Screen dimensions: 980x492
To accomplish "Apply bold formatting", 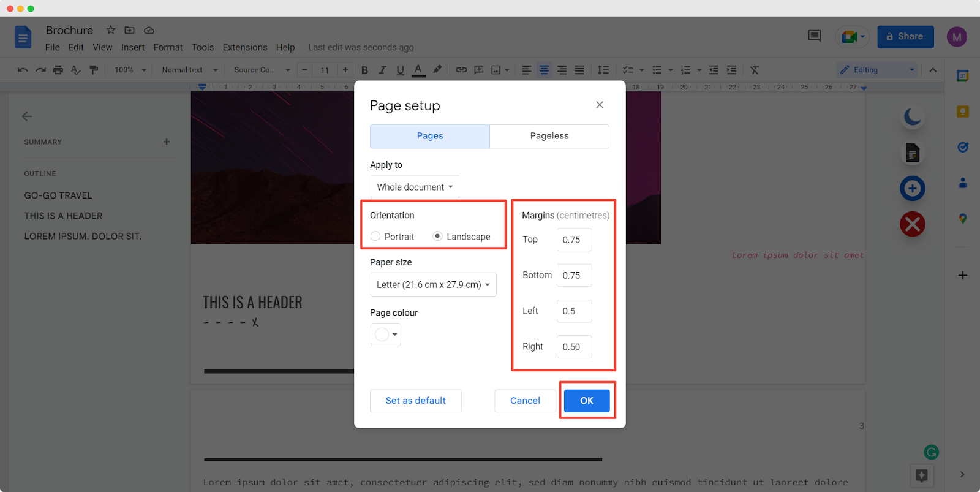I will (364, 70).
